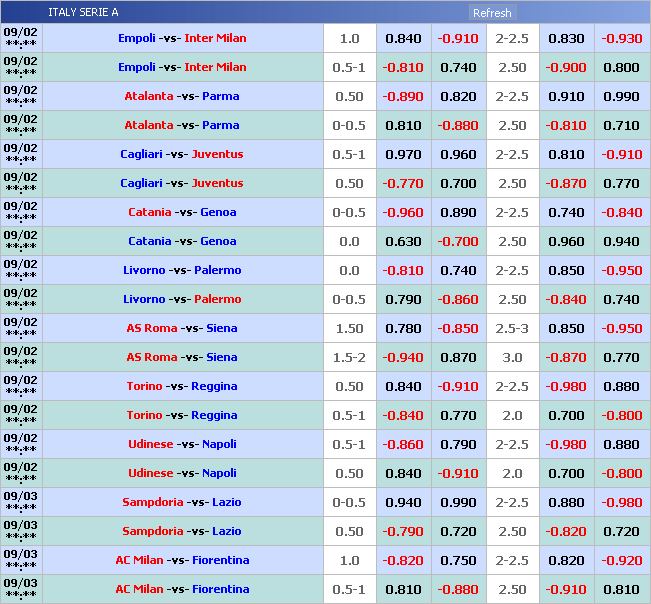Pick the 0.630 odds for Catania vs Genoa
Image resolution: width=651 pixels, height=604 pixels.
click(403, 241)
